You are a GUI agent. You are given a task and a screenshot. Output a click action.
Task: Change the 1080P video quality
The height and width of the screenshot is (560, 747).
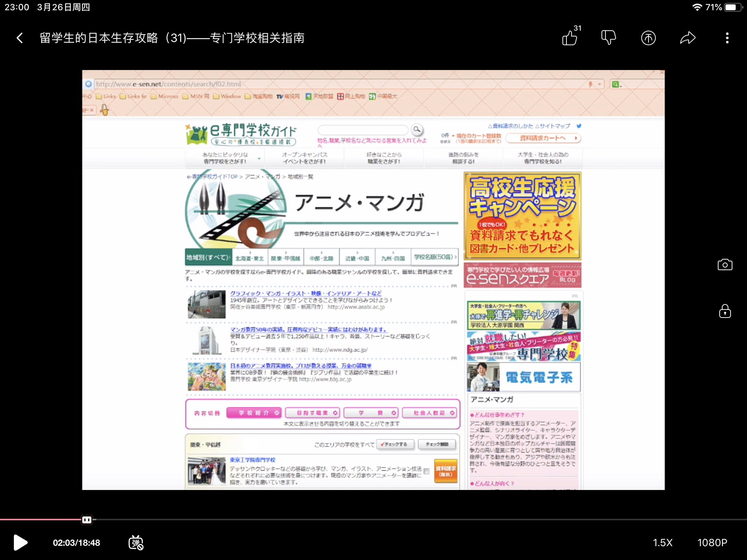click(712, 542)
